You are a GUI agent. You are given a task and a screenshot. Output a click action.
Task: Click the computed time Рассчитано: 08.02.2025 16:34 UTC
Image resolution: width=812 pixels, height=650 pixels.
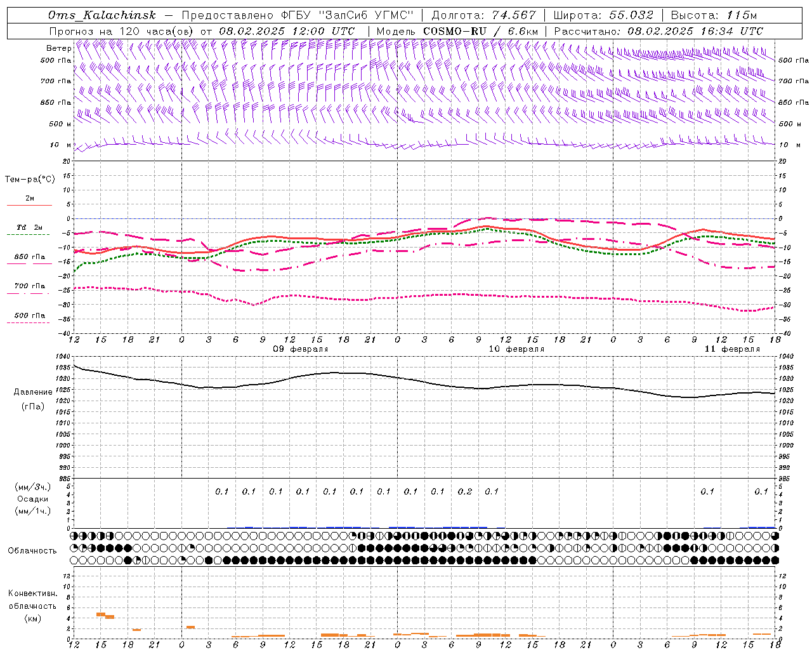[x=658, y=31]
